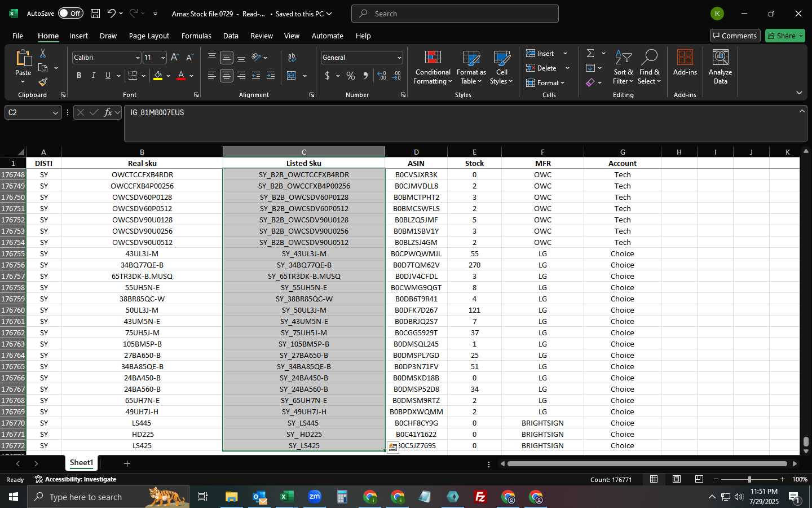Image resolution: width=812 pixels, height=508 pixels.
Task: Toggle Bold formatting
Action: 79,76
